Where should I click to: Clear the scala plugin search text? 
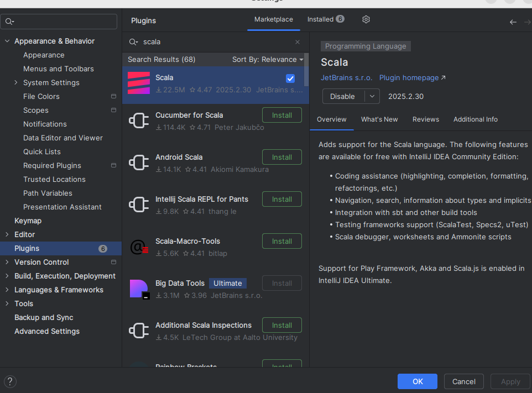[298, 42]
